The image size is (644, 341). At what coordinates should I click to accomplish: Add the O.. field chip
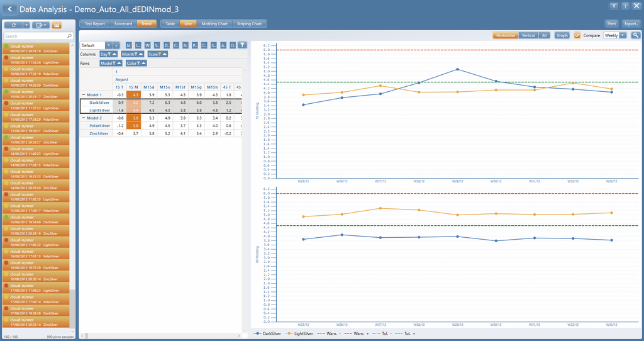click(233, 45)
